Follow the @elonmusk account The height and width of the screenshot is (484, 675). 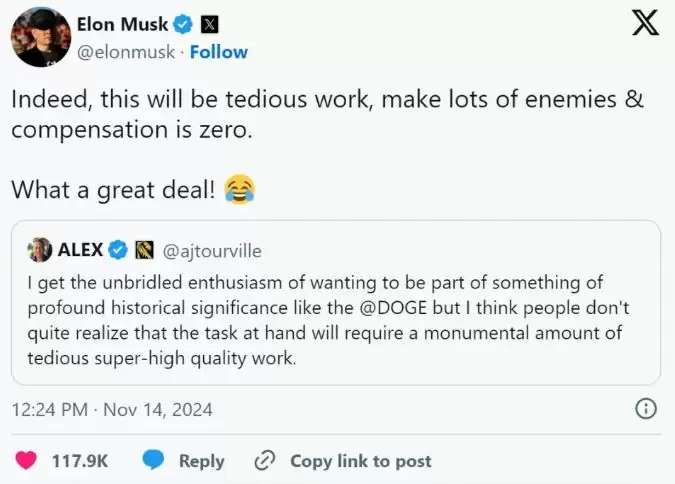pos(219,51)
